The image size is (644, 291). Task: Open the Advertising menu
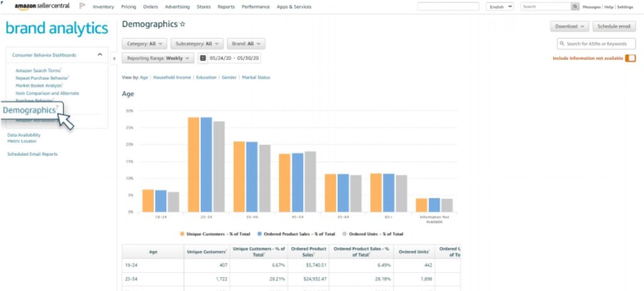(x=177, y=7)
